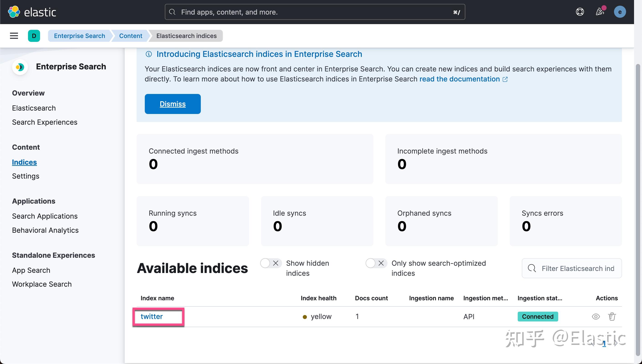Image resolution: width=642 pixels, height=364 pixels.
Task: Open the main navigation hamburger menu
Action: [14, 36]
